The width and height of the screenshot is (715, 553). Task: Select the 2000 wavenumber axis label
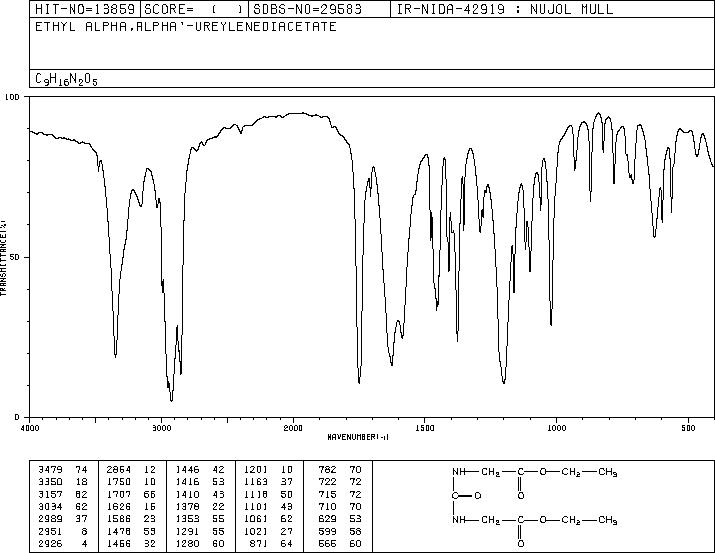click(x=292, y=427)
